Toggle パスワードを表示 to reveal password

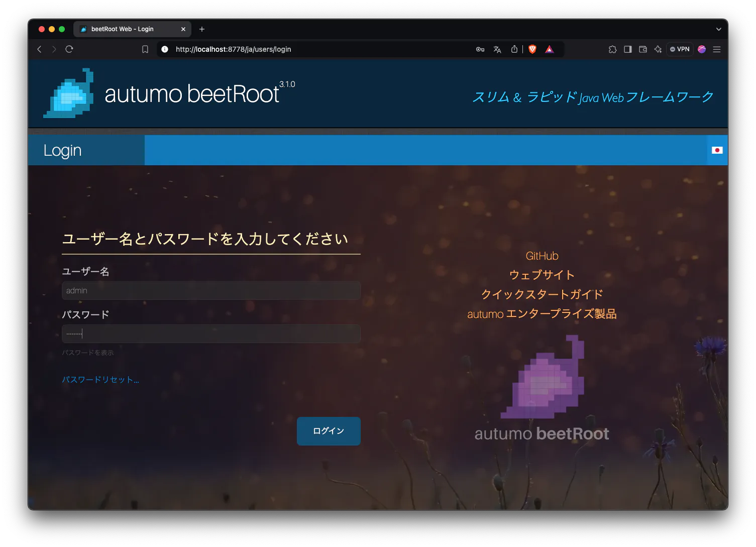[88, 353]
